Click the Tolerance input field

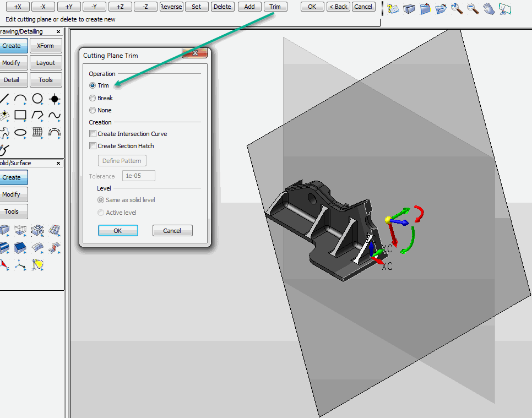(138, 175)
